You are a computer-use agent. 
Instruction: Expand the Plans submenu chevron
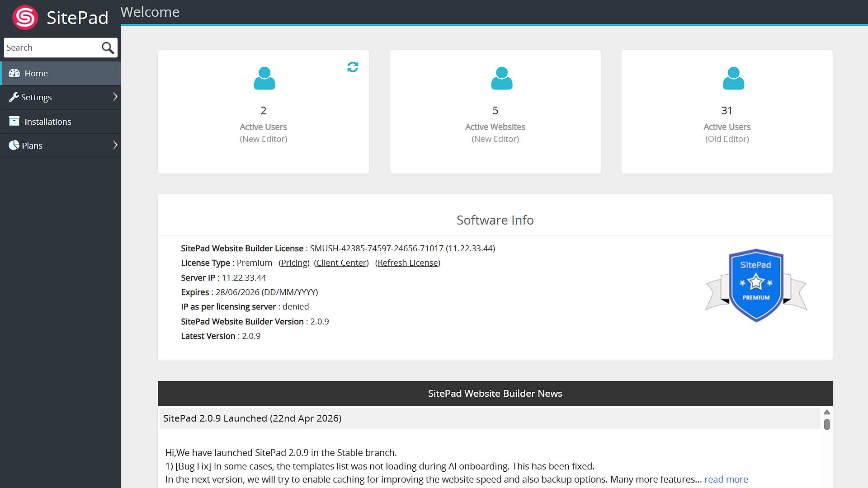tap(115, 145)
